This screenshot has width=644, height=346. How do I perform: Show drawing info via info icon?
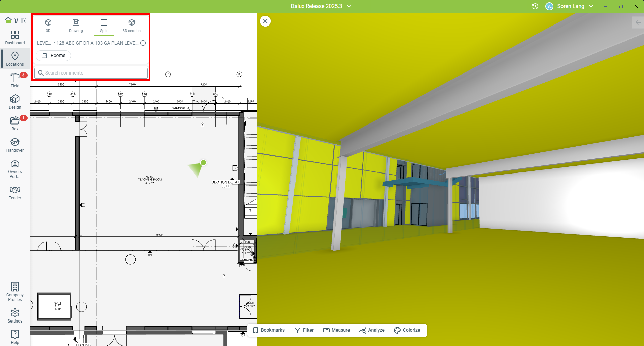point(143,43)
